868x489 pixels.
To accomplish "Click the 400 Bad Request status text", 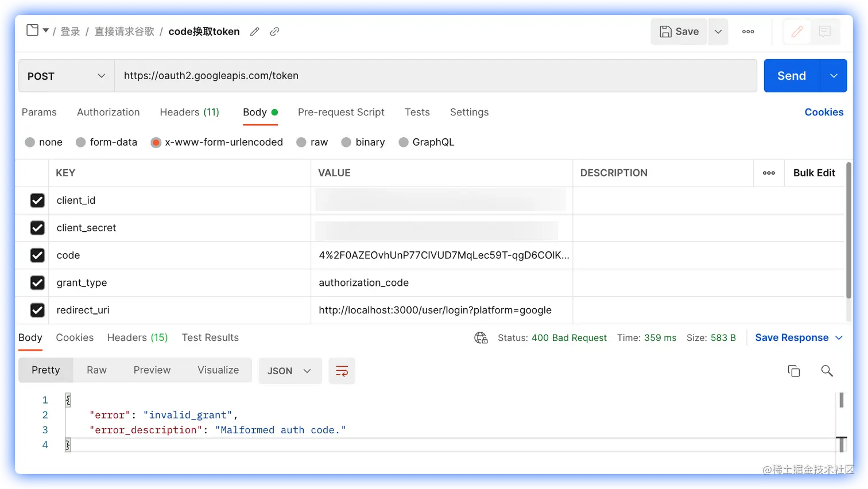I will coord(569,338).
